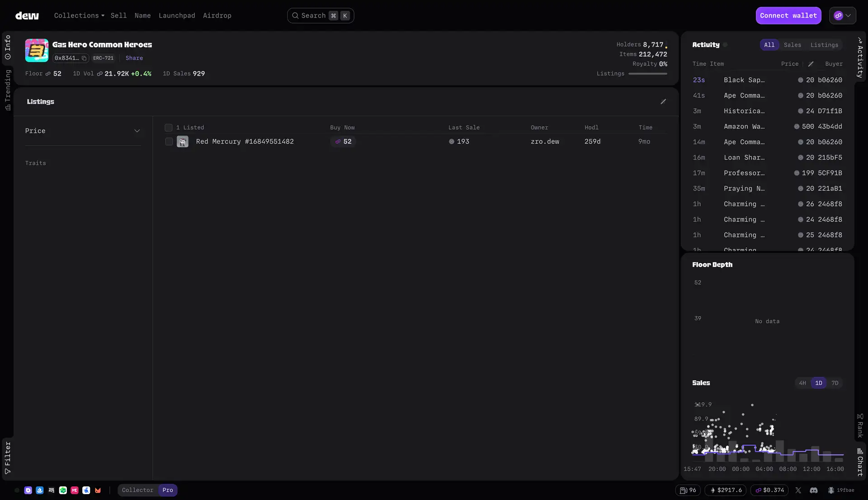Switch mode to Collector
Screen dimensions: 868x500
point(137,490)
